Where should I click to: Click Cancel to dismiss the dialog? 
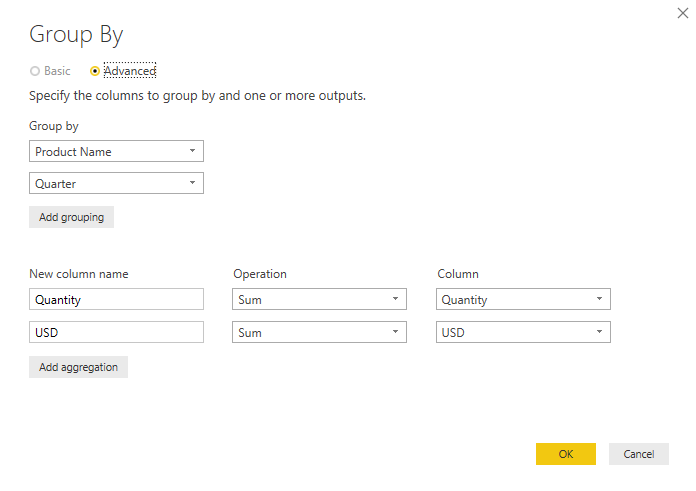639,454
